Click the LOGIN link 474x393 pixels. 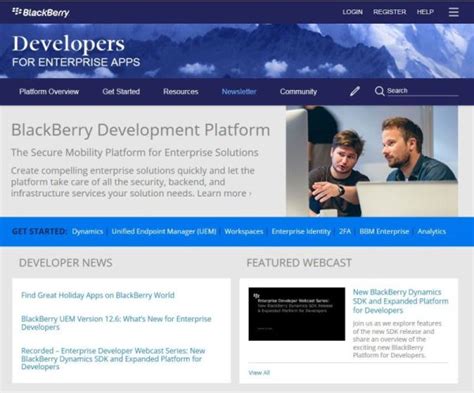pyautogui.click(x=352, y=12)
